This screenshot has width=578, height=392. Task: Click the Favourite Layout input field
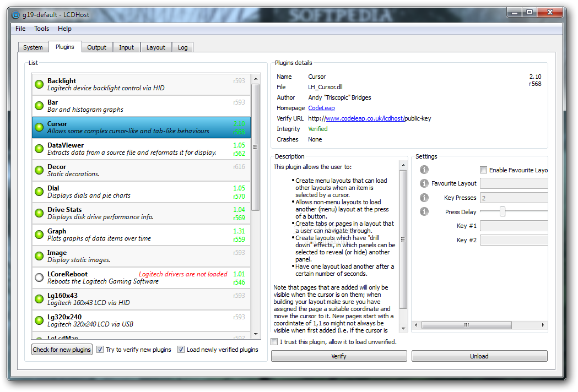(514, 183)
